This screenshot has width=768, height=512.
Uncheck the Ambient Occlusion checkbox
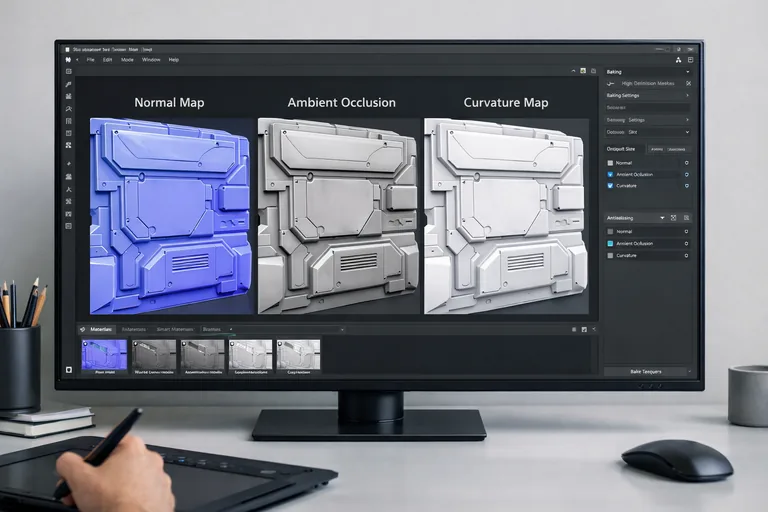click(611, 174)
